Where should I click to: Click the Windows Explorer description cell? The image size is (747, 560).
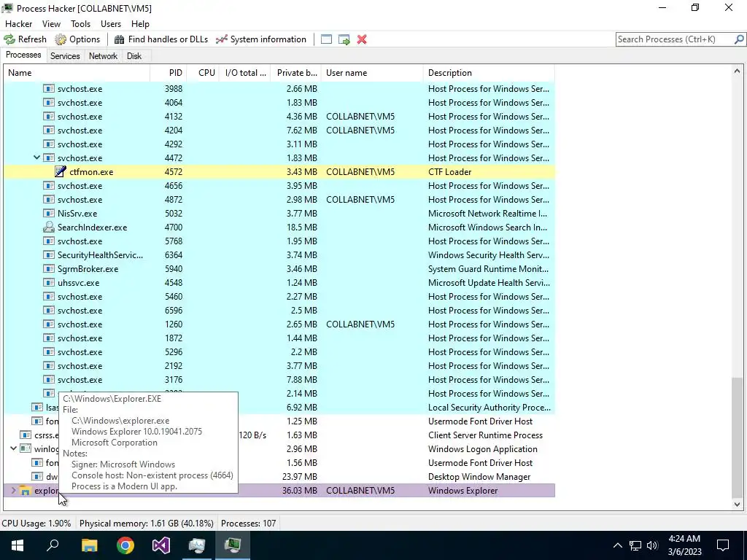point(462,491)
